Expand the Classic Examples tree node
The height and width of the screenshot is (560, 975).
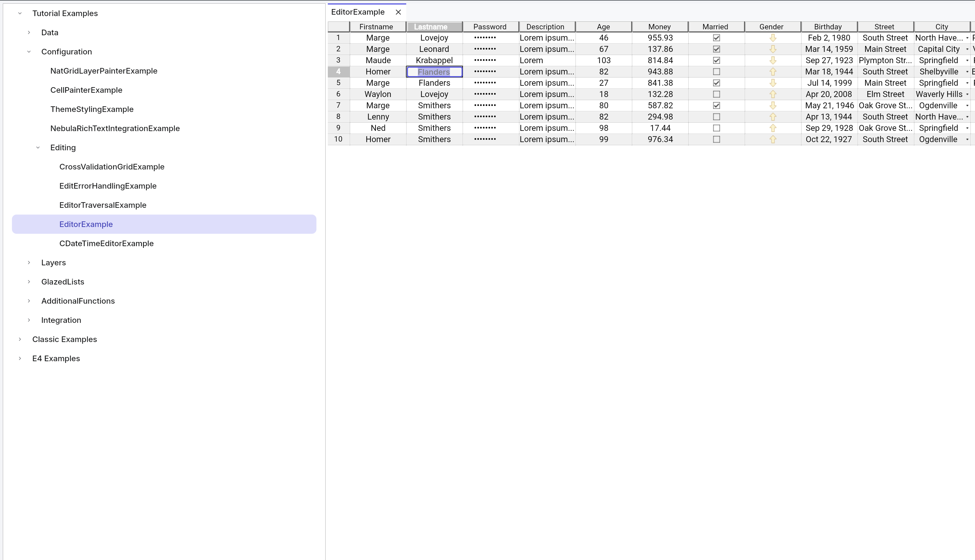coord(20,339)
